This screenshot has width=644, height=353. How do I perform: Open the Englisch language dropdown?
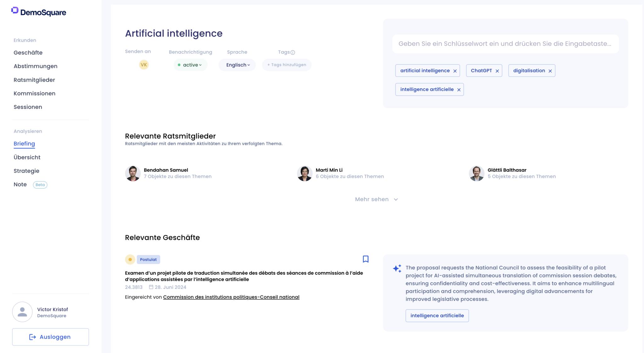[237, 65]
